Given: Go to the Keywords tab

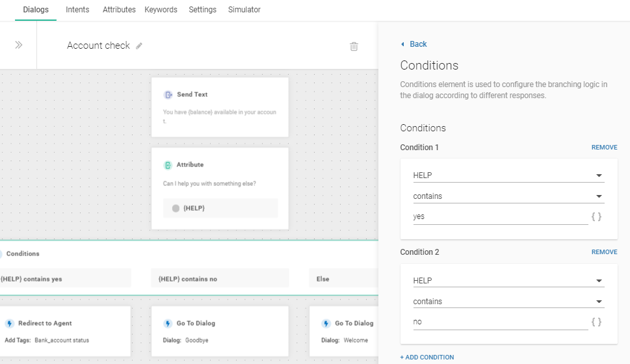Looking at the screenshot, I should click(x=161, y=10).
